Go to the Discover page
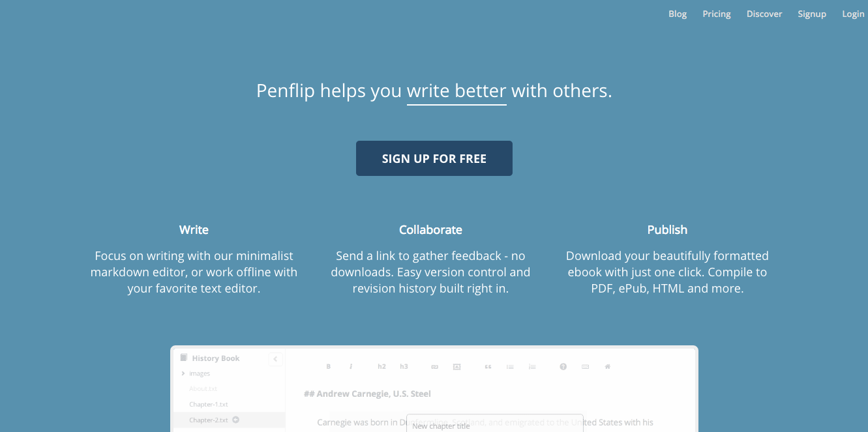 764,14
